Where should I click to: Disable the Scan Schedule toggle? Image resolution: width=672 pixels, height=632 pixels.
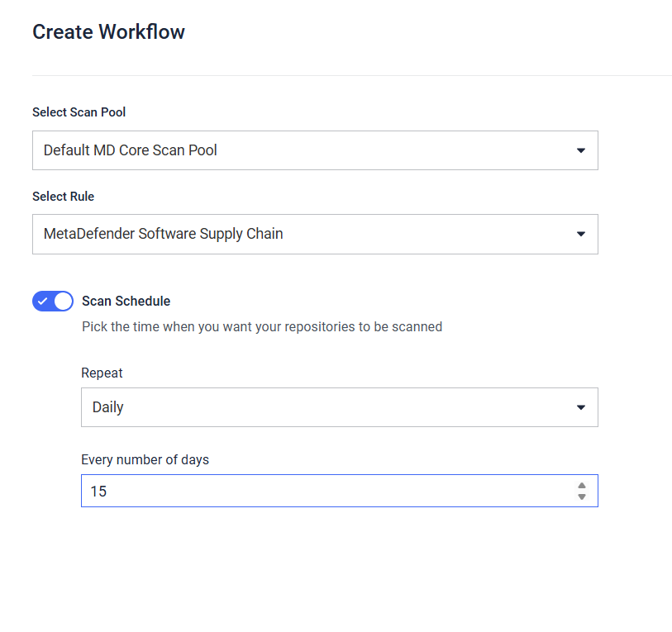point(53,302)
